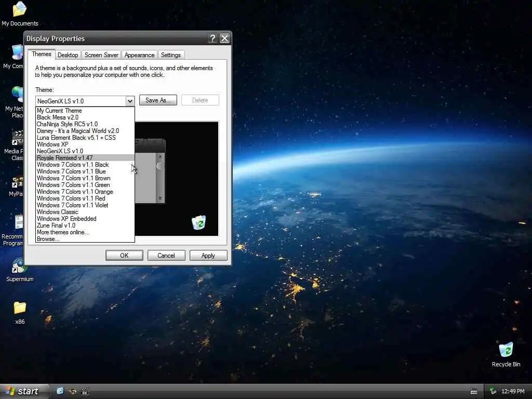
Task: Open the Supermium browser shortcut
Action: (20, 270)
